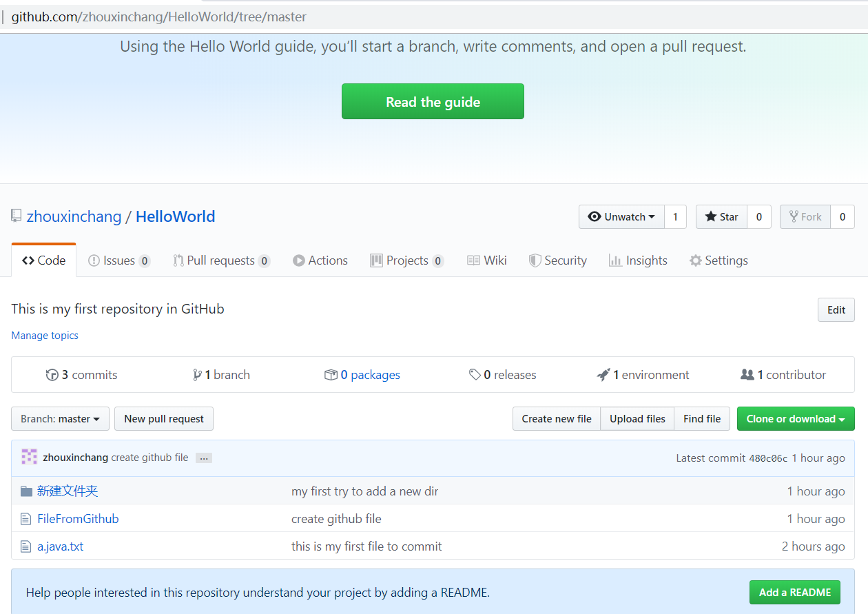Viewport: 868px width, 614px height.
Task: Go to the Wiki tab
Action: coord(487,260)
